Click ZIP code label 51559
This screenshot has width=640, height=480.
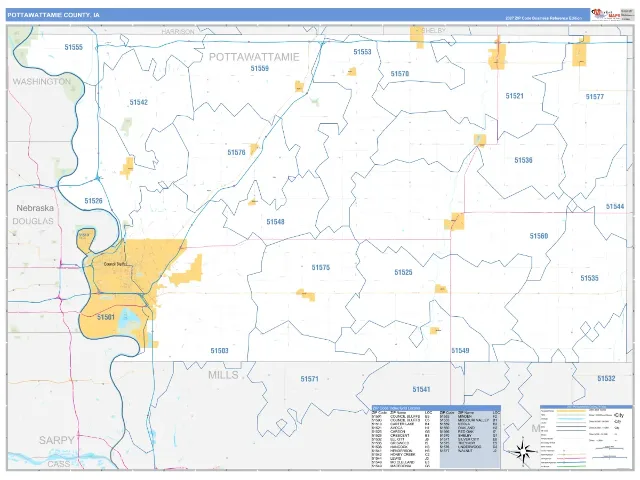pos(260,69)
